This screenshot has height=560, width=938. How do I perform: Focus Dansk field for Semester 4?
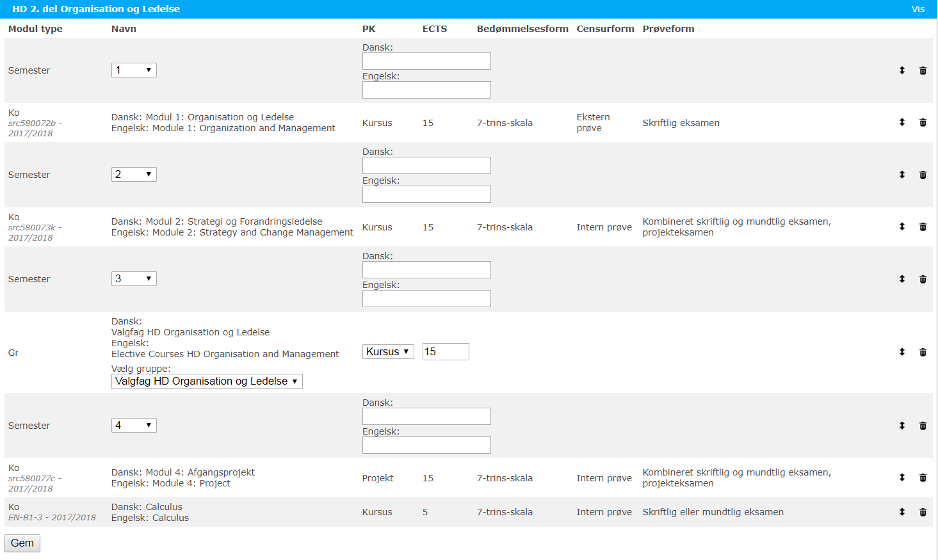(x=426, y=416)
